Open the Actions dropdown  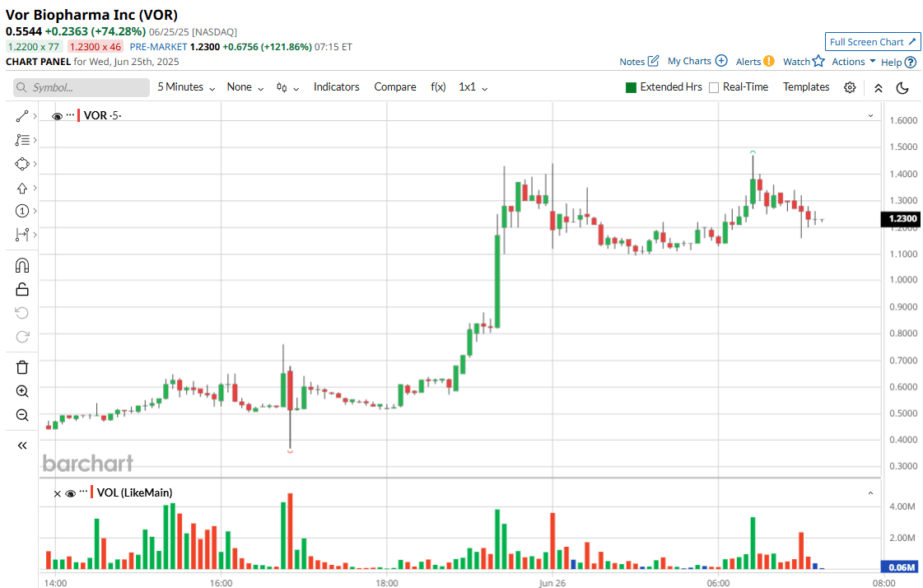click(854, 61)
